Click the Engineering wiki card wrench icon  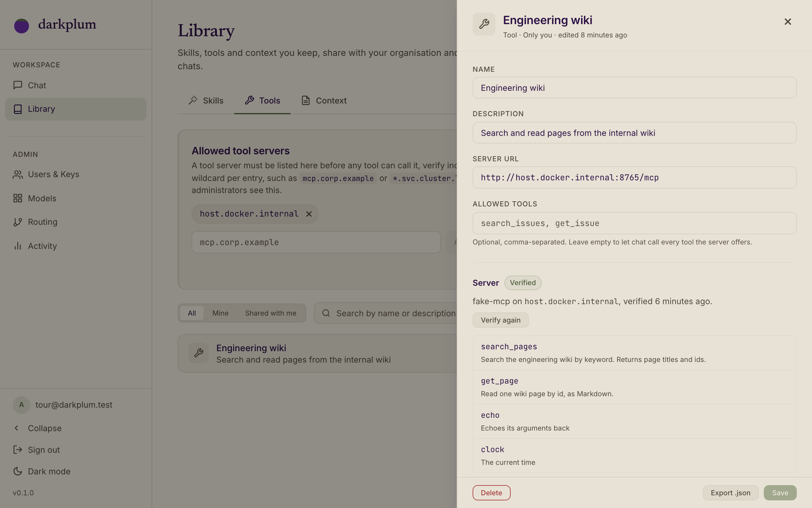[x=199, y=353]
